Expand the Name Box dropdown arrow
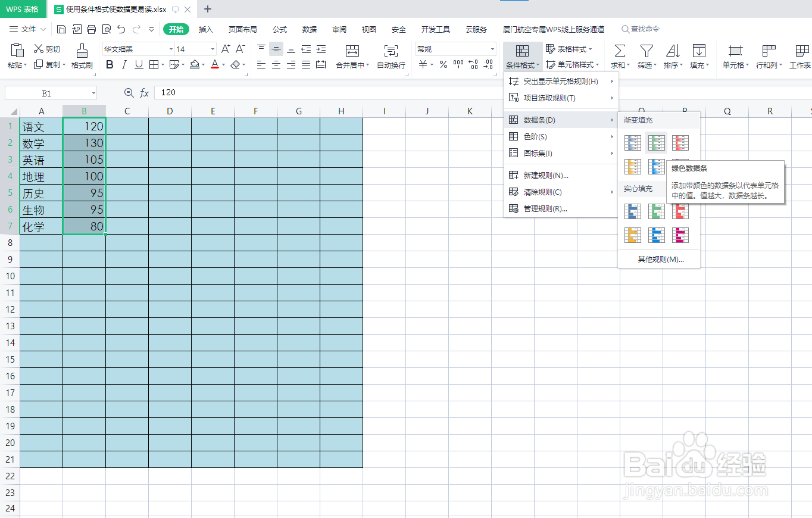 click(x=93, y=93)
